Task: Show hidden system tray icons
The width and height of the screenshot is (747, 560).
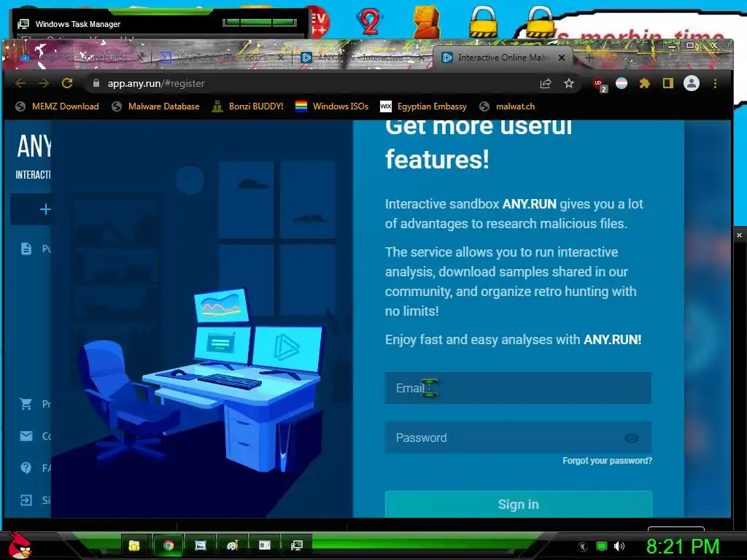Action: (x=583, y=546)
